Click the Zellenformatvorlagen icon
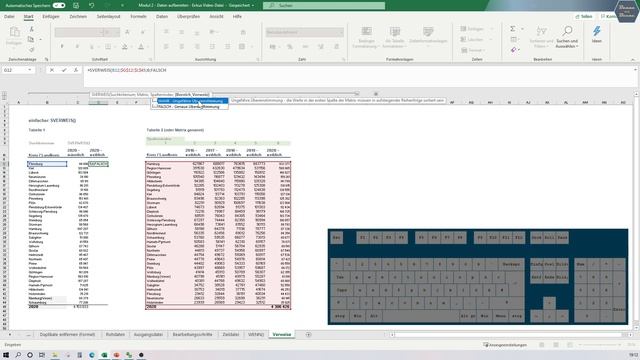Screen dimensions: 640x360 (x=428, y=32)
